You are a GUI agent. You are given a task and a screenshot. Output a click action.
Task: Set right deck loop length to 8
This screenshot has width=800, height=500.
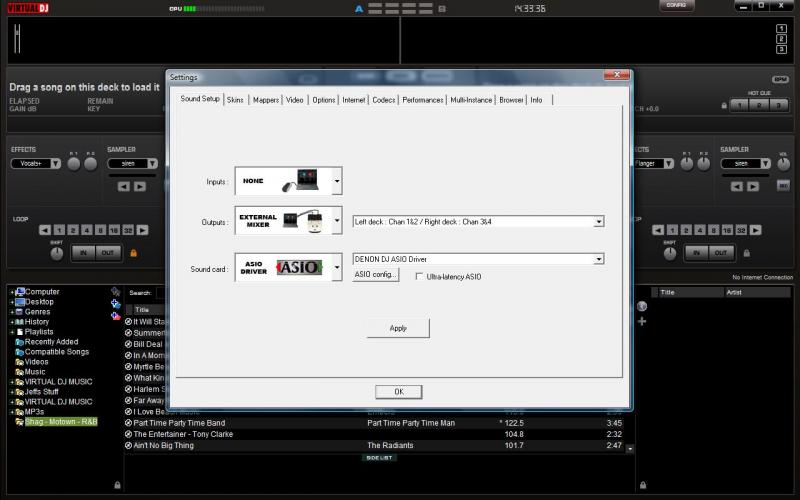pyautogui.click(x=714, y=231)
